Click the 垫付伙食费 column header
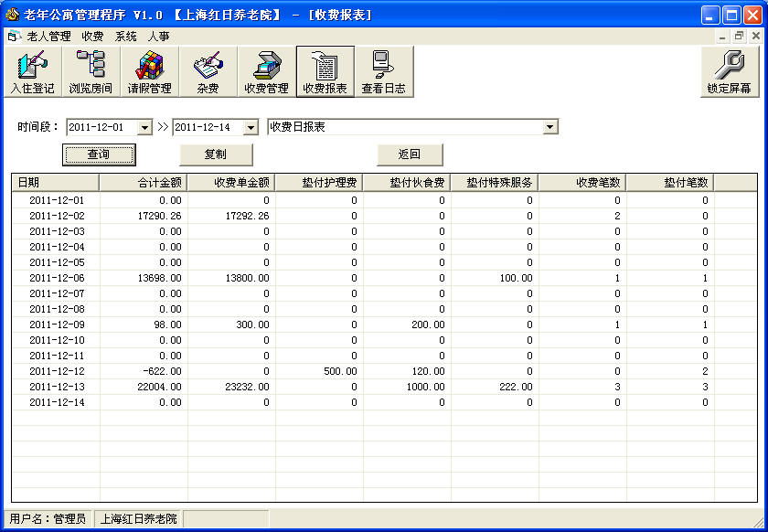Viewport: 768px width, 532px height. [406, 182]
